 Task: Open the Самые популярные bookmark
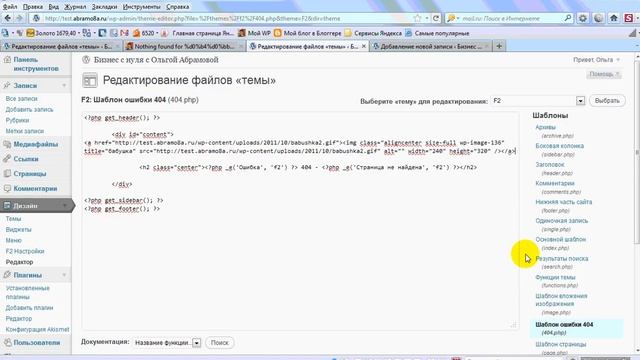[437, 33]
